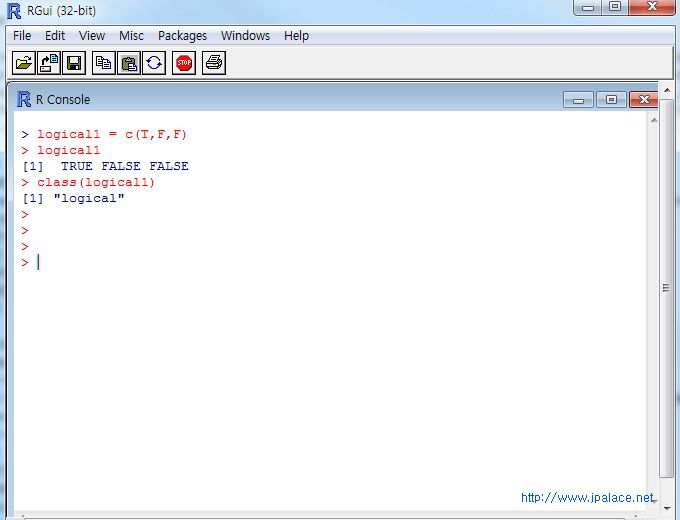Click the Save workspace floppy icon

click(x=74, y=63)
